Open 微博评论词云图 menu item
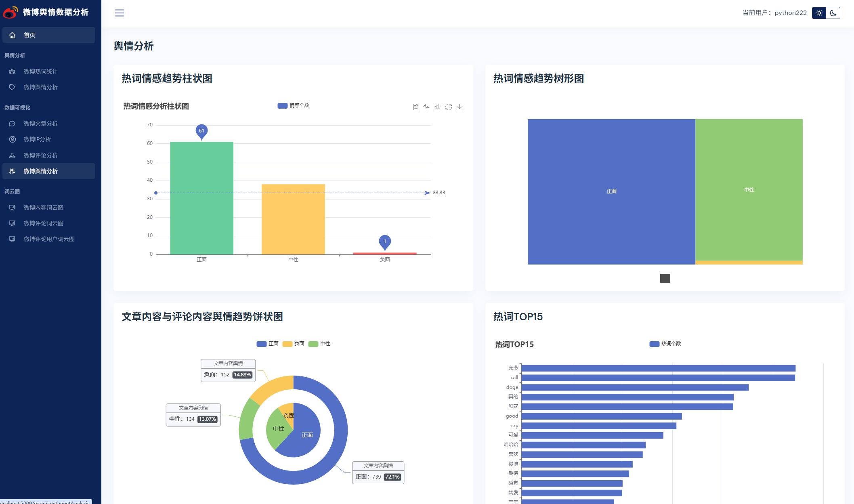The height and width of the screenshot is (504, 854). point(49,223)
